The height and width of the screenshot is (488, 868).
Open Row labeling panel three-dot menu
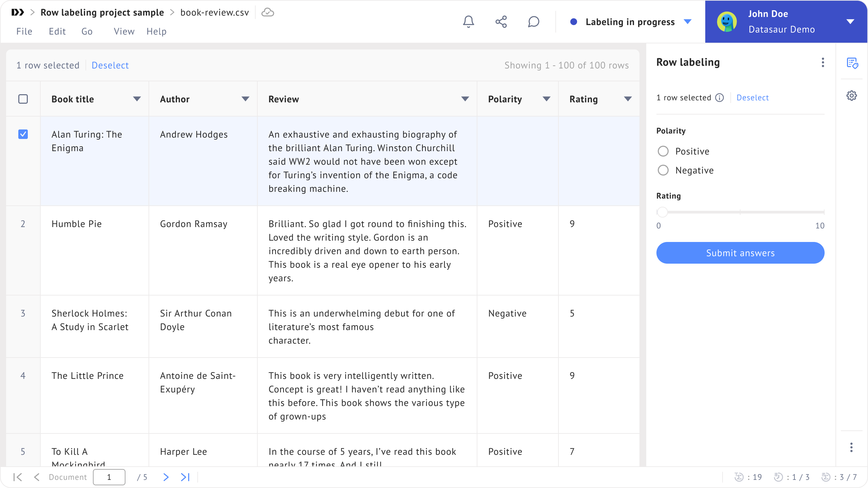pyautogui.click(x=823, y=62)
